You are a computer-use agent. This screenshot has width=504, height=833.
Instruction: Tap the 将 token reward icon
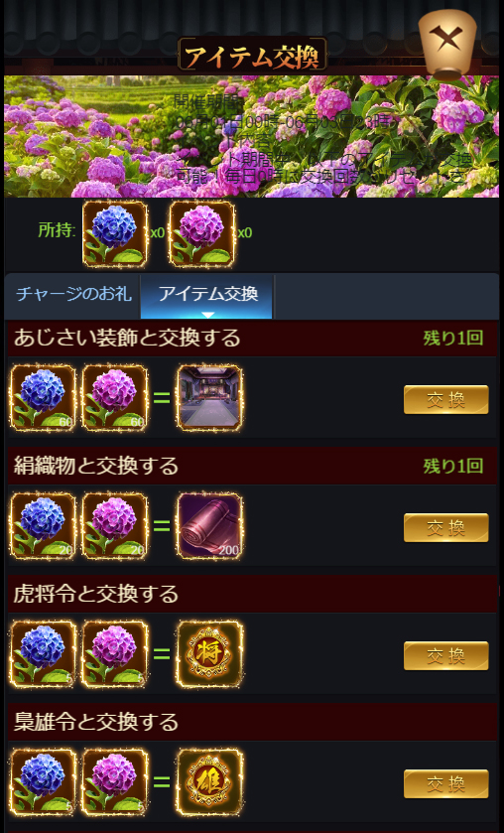click(x=209, y=653)
